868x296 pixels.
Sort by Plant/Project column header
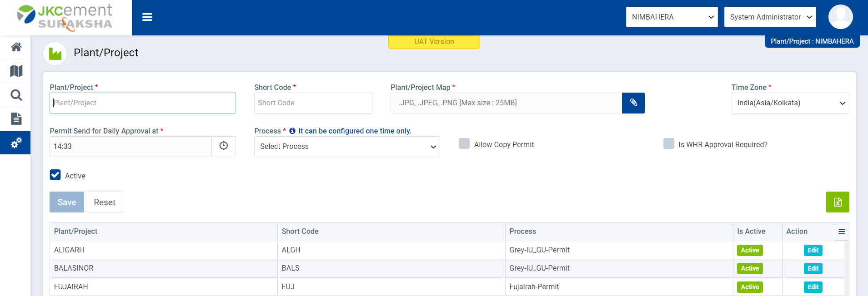pos(164,232)
